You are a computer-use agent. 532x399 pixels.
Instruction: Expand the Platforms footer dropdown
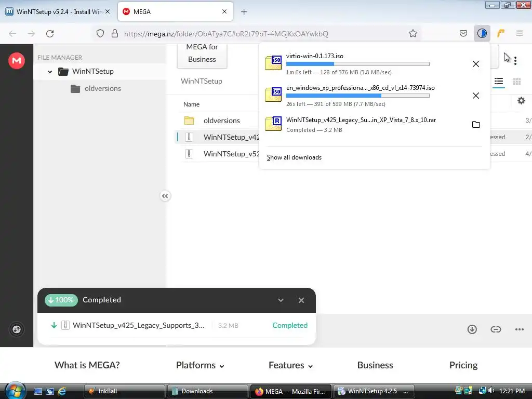pos(200,365)
